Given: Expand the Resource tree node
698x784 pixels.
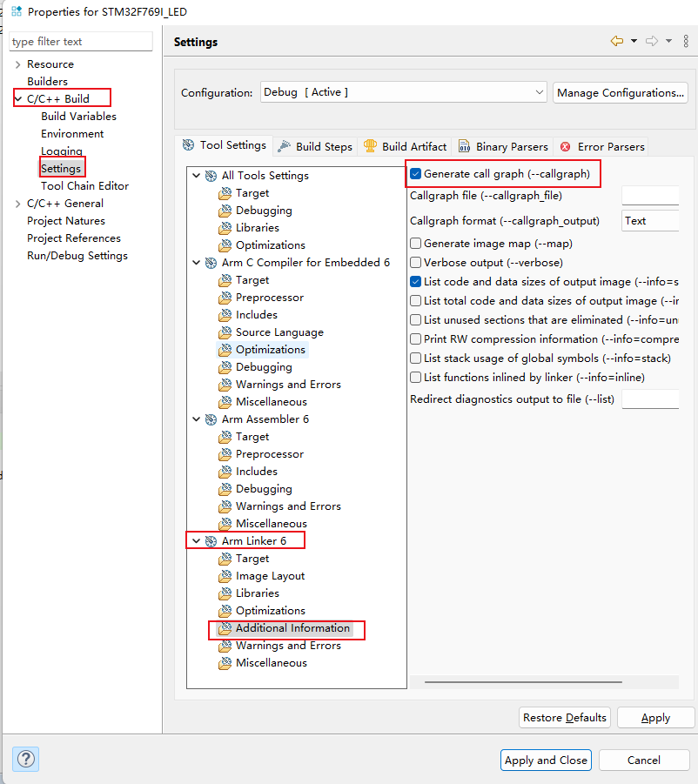Looking at the screenshot, I should point(18,64).
